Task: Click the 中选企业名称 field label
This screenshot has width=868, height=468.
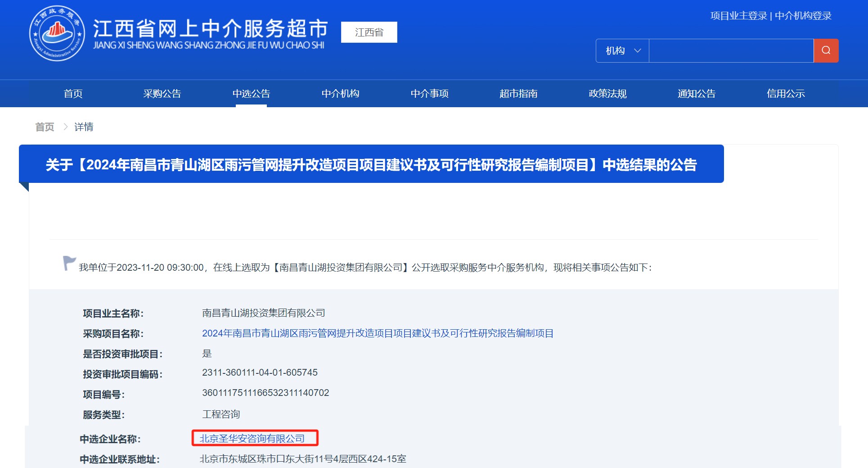Action: pos(110,439)
